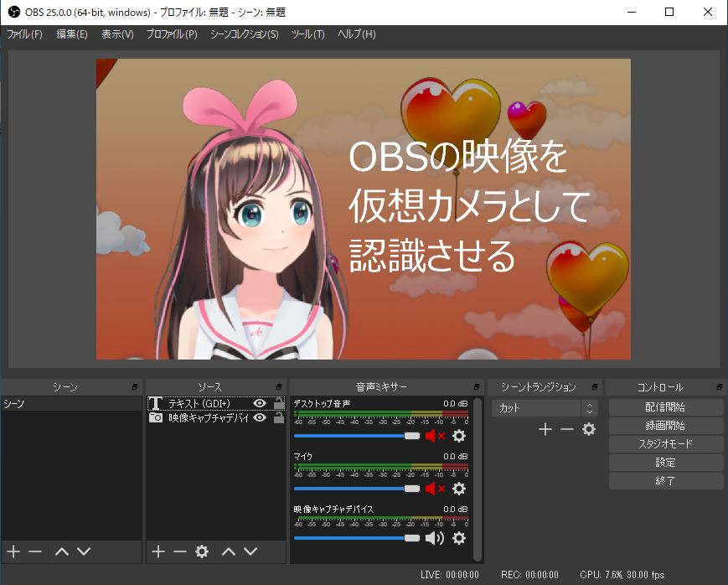
Task: Move scene up in the シーン list
Action: tap(62, 551)
